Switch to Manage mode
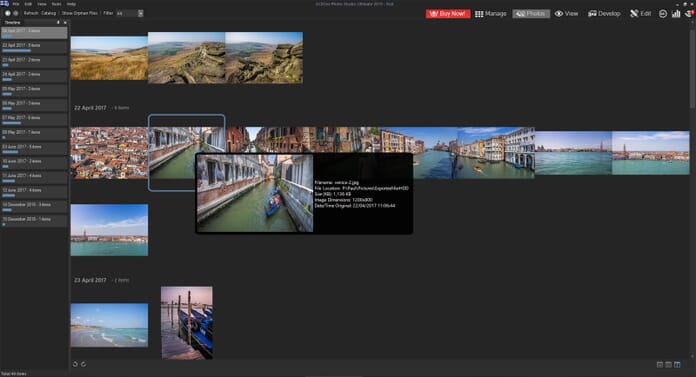 tap(490, 14)
